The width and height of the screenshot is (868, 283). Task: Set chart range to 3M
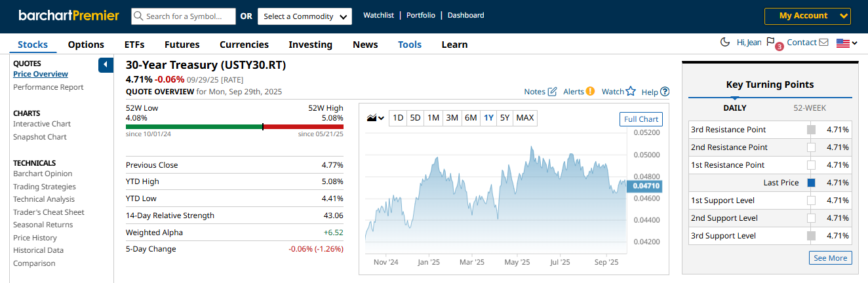(x=452, y=118)
